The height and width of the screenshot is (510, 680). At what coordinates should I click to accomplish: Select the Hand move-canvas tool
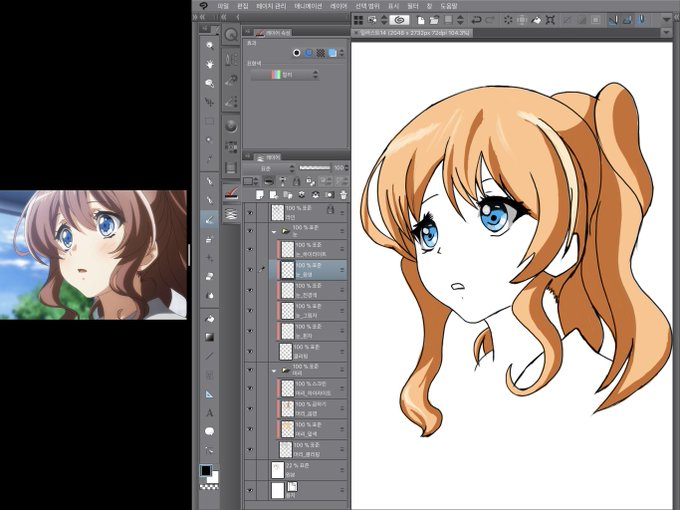(210, 64)
